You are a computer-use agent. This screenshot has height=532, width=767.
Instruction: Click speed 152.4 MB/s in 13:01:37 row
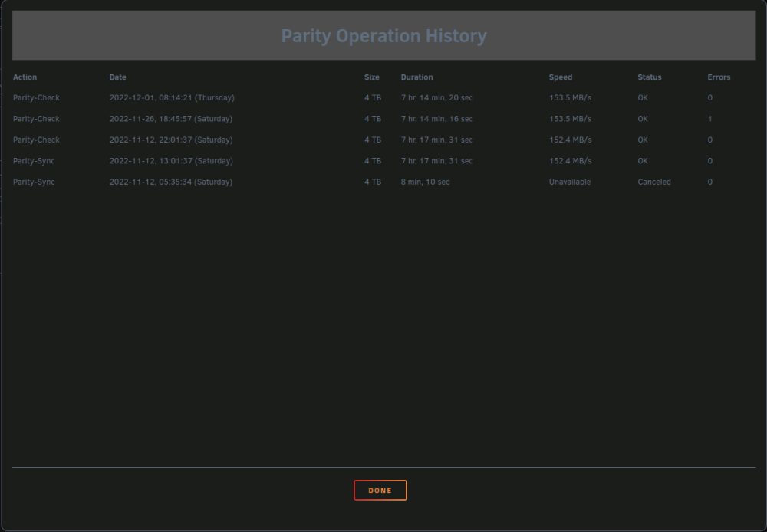point(571,161)
